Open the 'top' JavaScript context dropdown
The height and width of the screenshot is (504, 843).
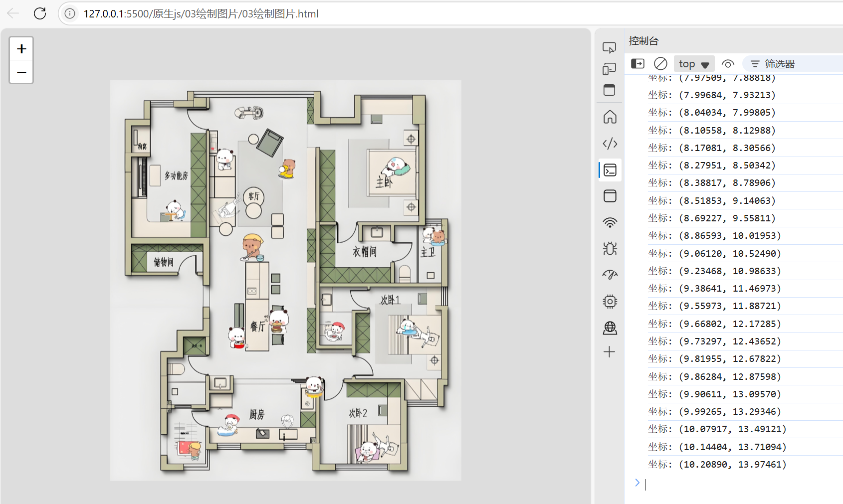694,64
